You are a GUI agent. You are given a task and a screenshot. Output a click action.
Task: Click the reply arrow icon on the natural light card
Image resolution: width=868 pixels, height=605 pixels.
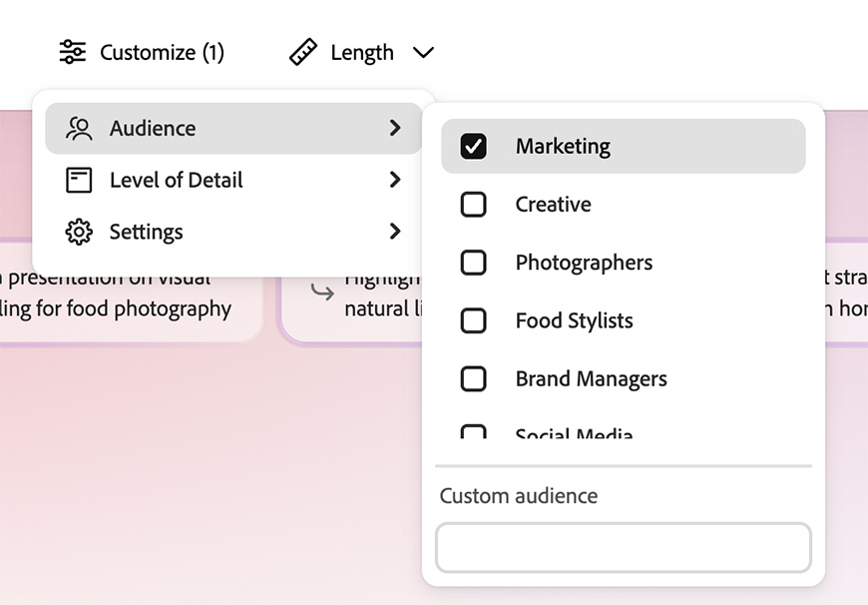click(x=322, y=292)
